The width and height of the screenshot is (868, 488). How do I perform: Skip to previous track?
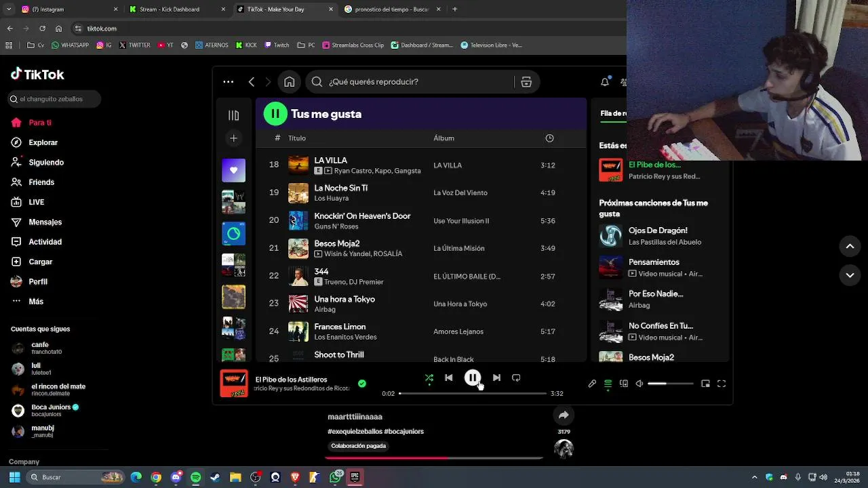coord(449,378)
